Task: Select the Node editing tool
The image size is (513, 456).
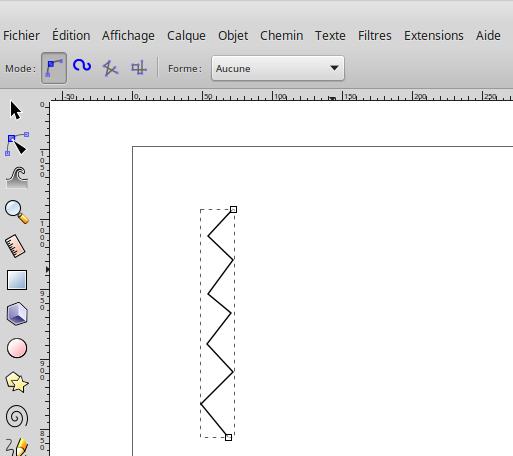Action: coord(17,144)
